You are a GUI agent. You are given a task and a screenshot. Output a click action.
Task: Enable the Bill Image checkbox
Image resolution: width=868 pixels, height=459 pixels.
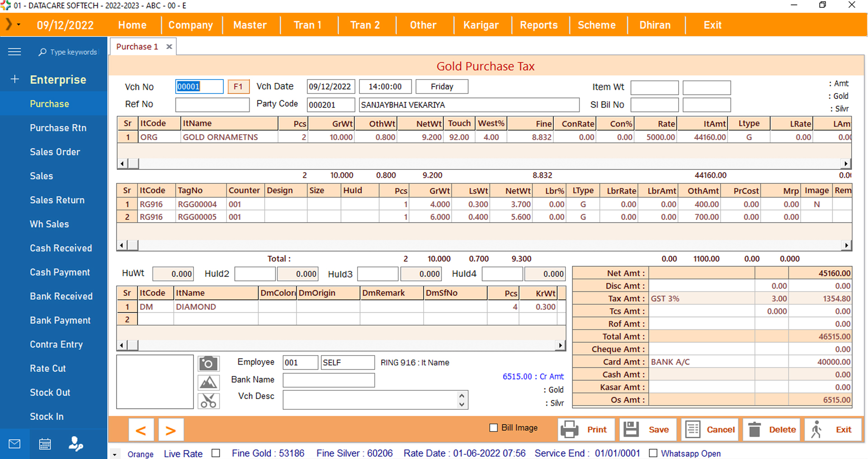click(x=494, y=427)
